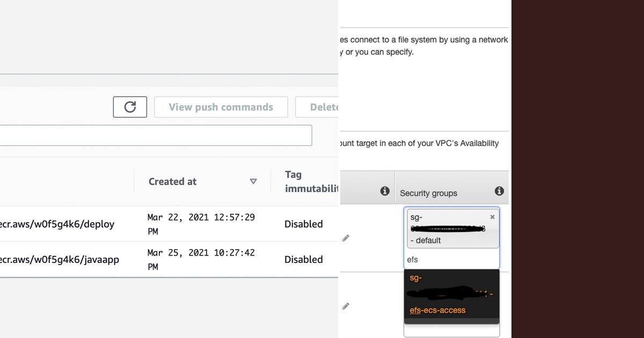Open the Security groups selection dropdown
The image size is (644, 338).
coord(451,259)
